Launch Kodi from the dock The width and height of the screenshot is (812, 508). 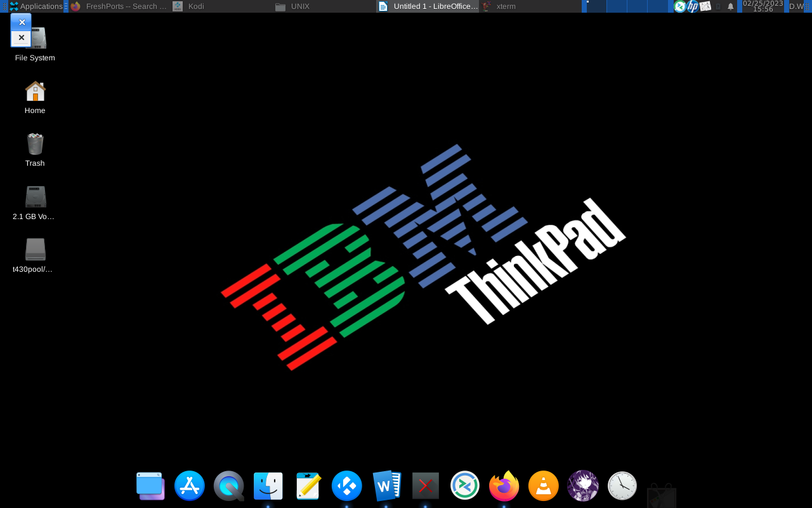346,486
